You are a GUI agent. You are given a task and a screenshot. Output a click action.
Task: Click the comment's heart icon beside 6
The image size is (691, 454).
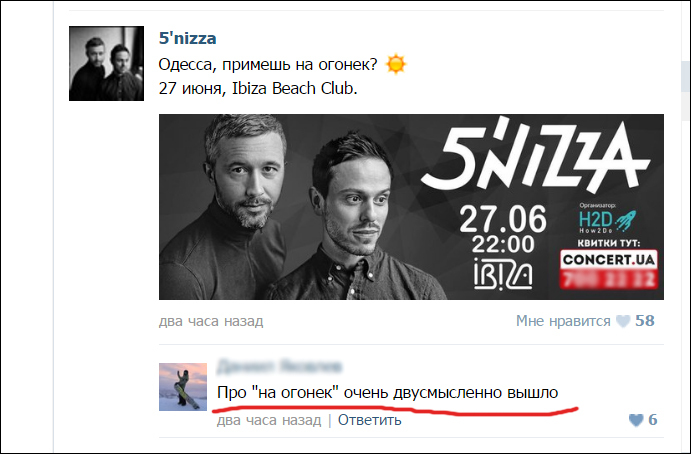(636, 420)
